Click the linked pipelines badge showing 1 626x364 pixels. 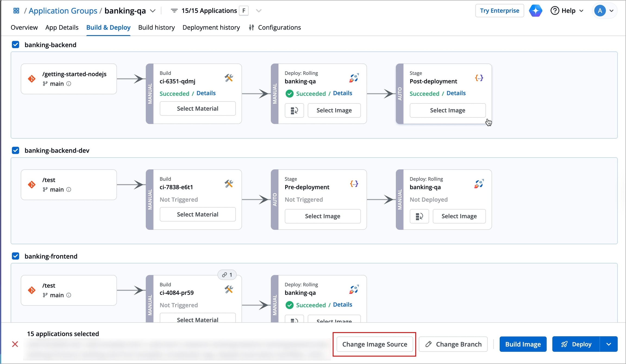click(x=227, y=275)
